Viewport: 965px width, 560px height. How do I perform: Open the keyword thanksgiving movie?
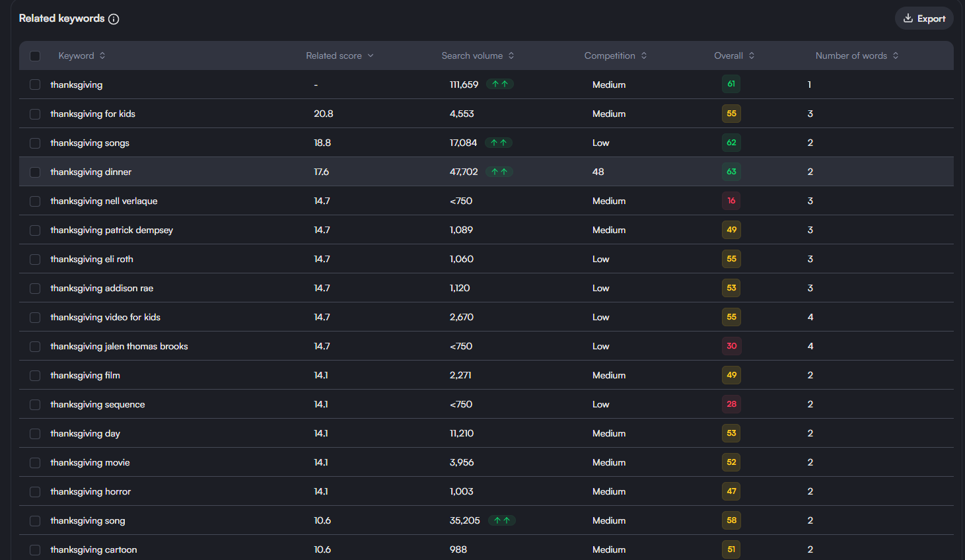[90, 462]
